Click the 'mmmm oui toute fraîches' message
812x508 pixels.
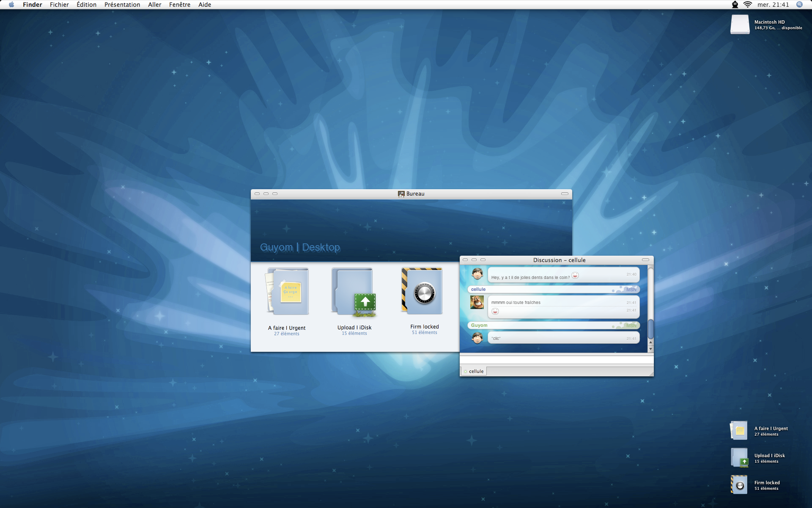(x=516, y=303)
